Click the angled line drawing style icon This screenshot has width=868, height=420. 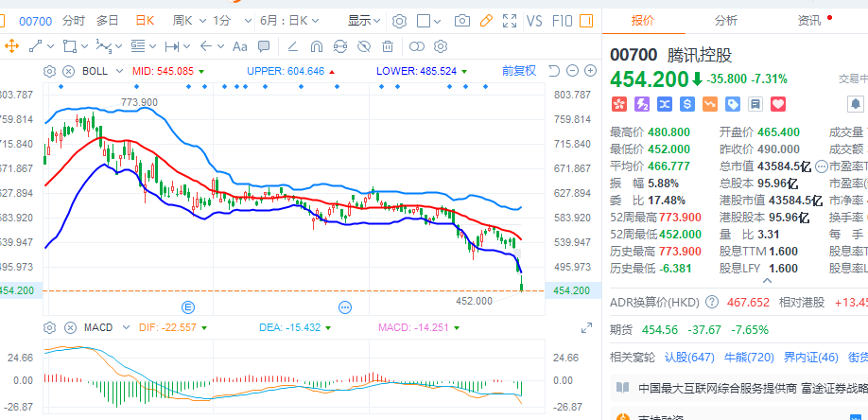click(293, 46)
